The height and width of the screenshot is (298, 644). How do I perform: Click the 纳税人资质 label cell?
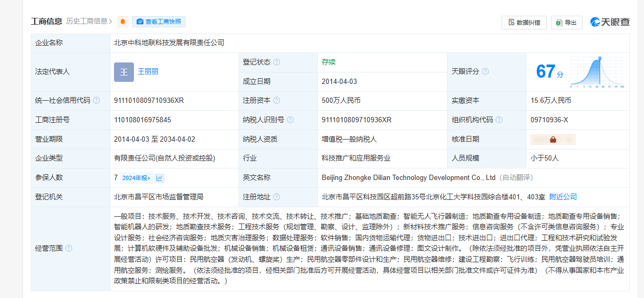click(x=278, y=140)
